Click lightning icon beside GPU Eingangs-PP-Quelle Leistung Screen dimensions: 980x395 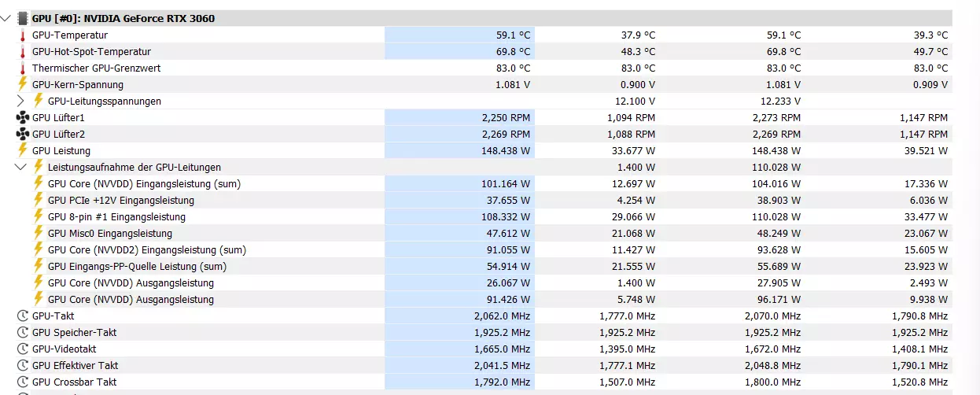[x=39, y=266]
